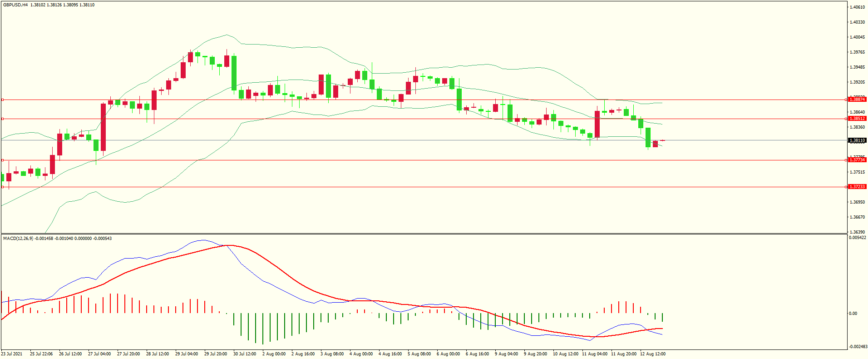Viewport: 868px width, 359px height.
Task: Click the 4 Aug 00:00 time label
Action: click(361, 354)
